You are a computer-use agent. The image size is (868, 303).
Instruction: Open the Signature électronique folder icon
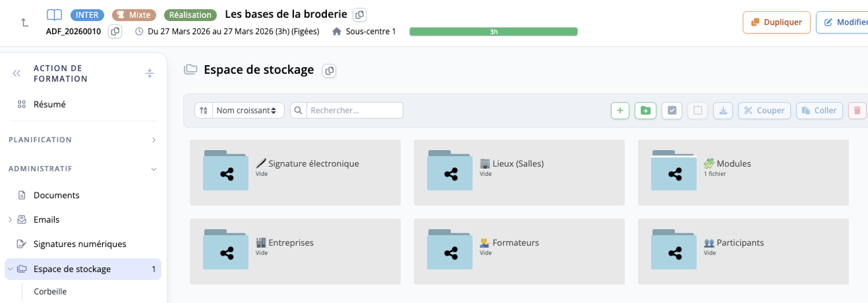click(x=226, y=170)
